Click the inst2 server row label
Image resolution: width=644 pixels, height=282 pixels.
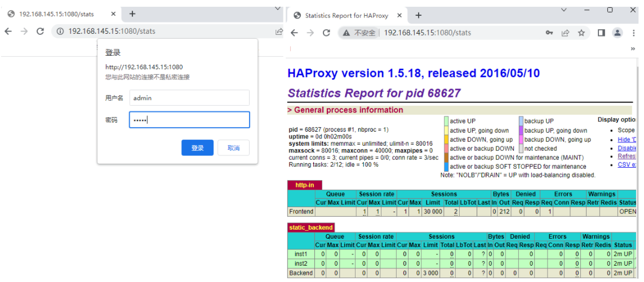(301, 263)
